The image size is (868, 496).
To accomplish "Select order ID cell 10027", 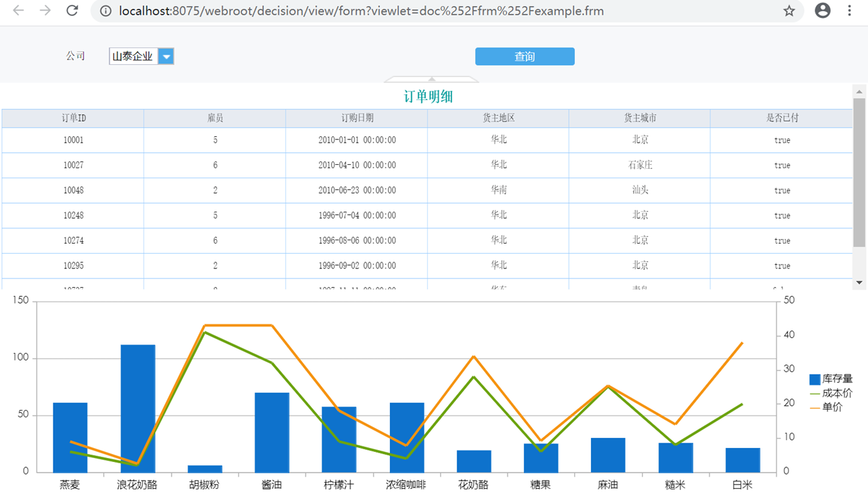I will pyautogui.click(x=73, y=166).
